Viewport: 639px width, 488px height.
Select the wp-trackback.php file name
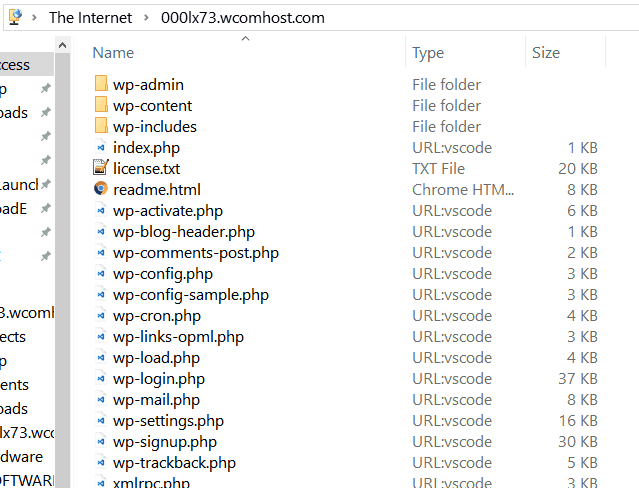174,463
